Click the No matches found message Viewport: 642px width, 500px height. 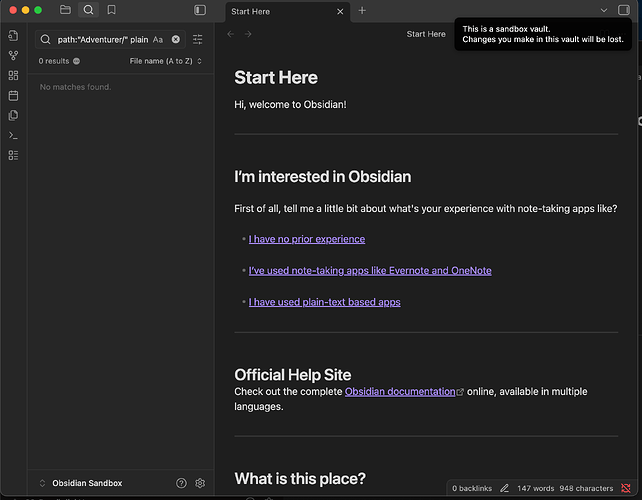75,87
